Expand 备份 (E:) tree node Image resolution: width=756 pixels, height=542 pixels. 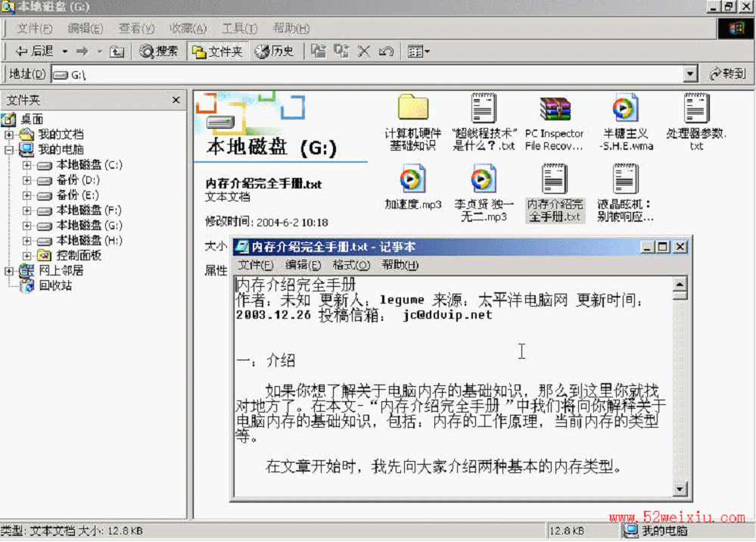[27, 195]
